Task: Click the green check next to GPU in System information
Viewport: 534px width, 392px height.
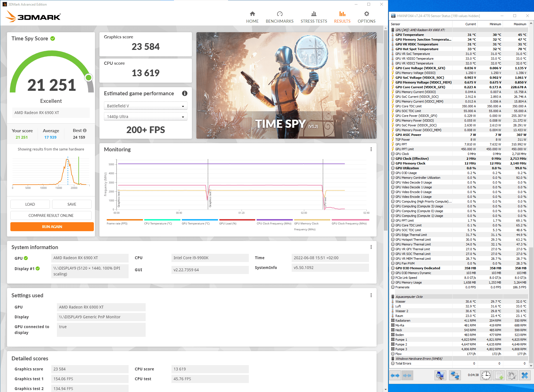Action: (x=26, y=258)
